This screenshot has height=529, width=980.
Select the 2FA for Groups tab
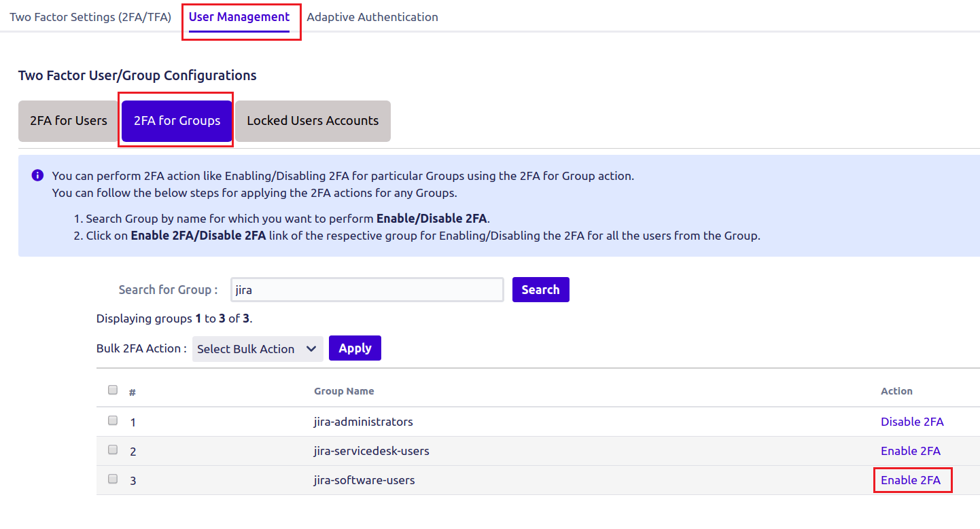coord(177,121)
